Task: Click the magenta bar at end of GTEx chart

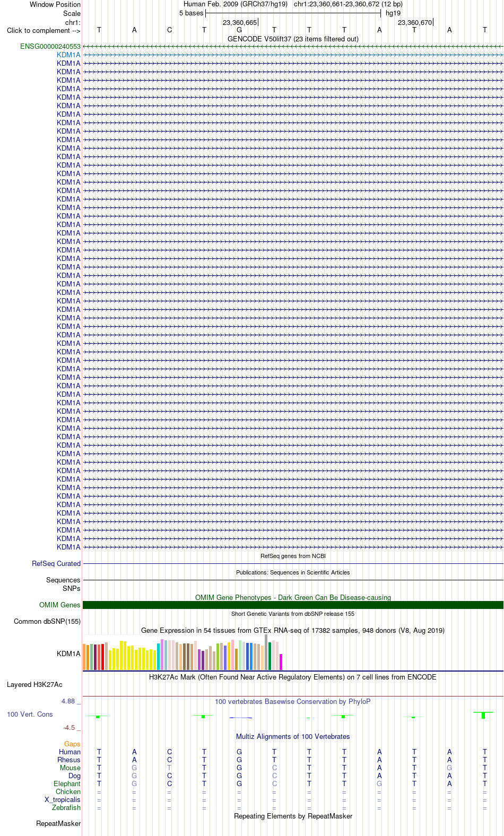Action: 281,662
